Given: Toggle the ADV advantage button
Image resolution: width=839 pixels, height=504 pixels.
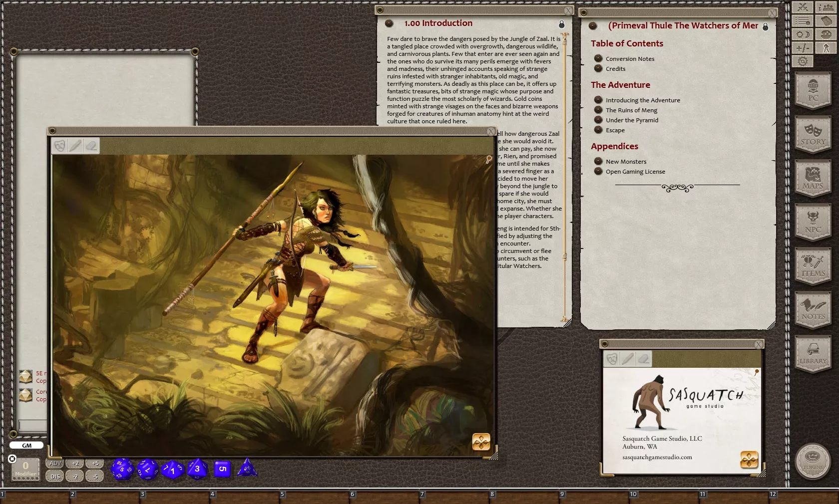Looking at the screenshot, I should [x=55, y=463].
